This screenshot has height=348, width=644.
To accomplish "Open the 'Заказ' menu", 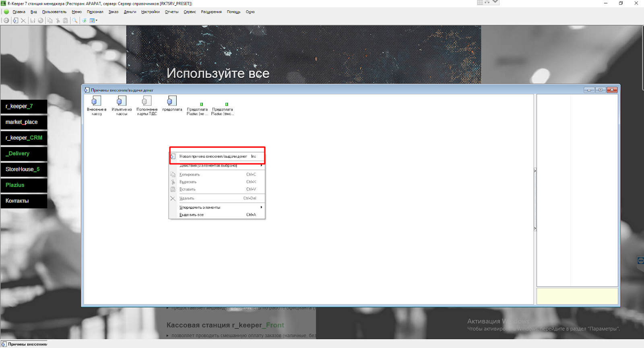I will click(114, 12).
